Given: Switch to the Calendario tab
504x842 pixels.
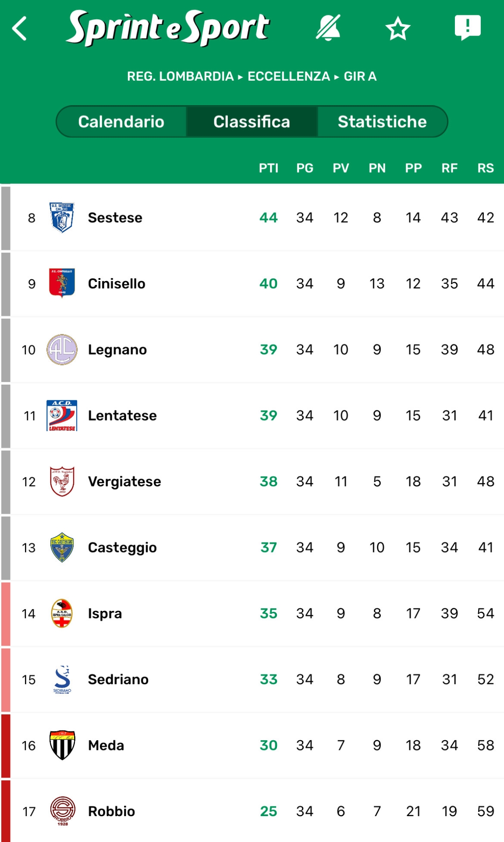Looking at the screenshot, I should 121,121.
